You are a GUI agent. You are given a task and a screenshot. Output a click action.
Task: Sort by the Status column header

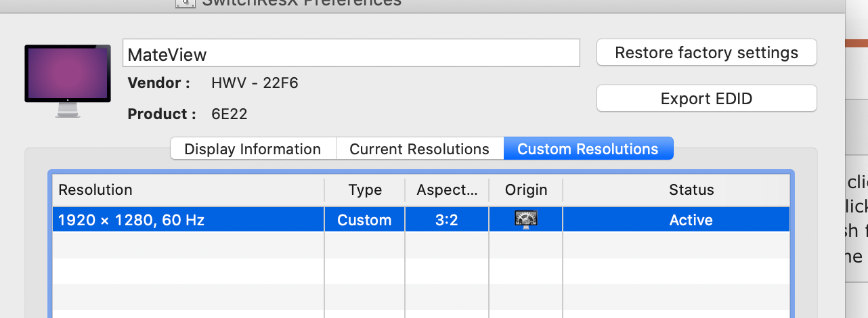(691, 190)
